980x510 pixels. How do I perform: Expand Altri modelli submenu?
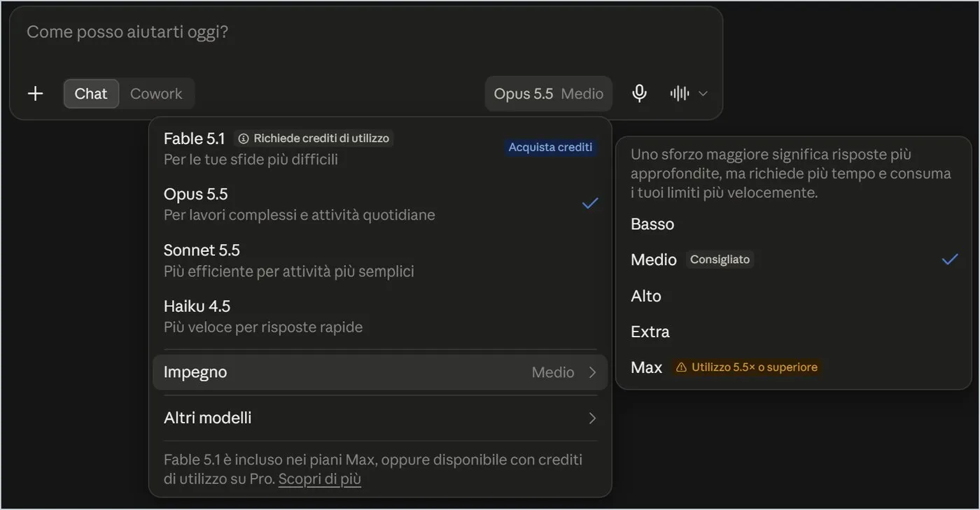380,418
